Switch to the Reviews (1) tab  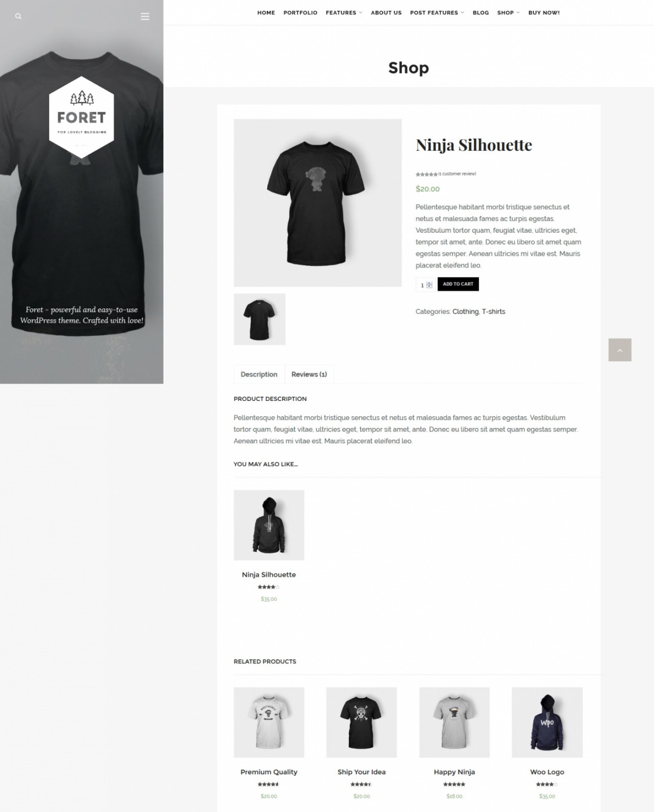pyautogui.click(x=309, y=374)
